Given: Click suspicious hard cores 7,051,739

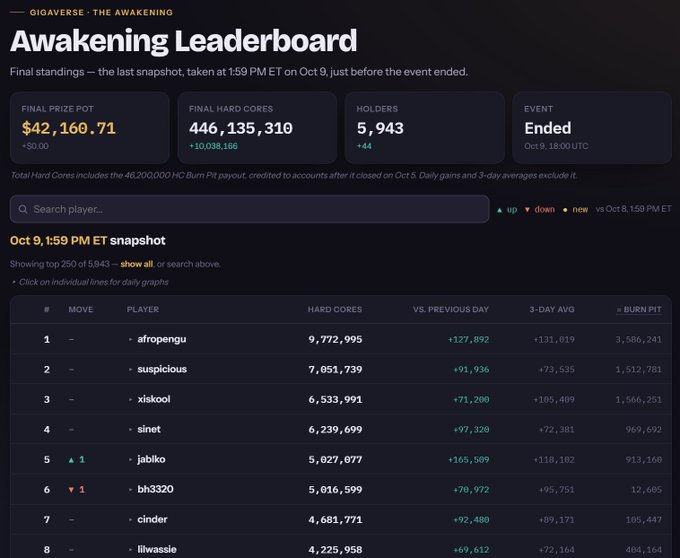Looking at the screenshot, I should click(x=335, y=369).
